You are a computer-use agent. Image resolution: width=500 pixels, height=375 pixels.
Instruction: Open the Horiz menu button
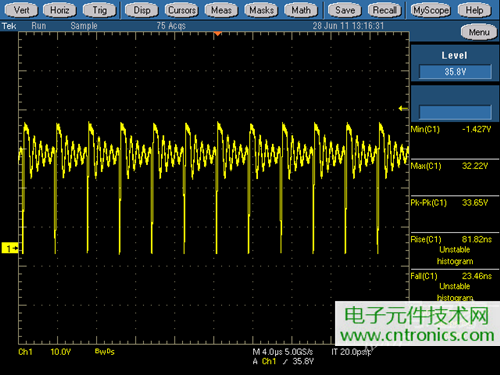tap(60, 10)
